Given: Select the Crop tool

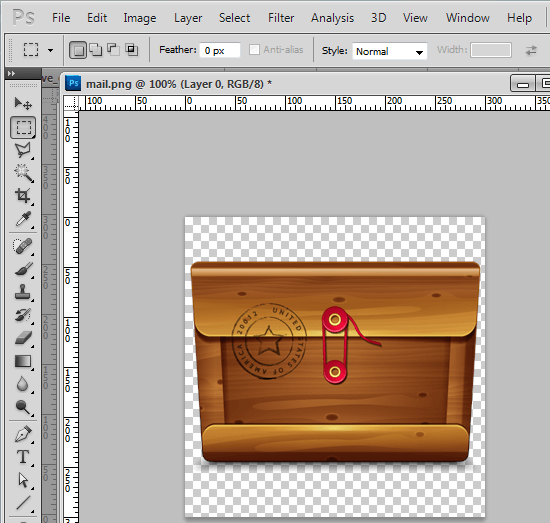Looking at the screenshot, I should [x=23, y=196].
